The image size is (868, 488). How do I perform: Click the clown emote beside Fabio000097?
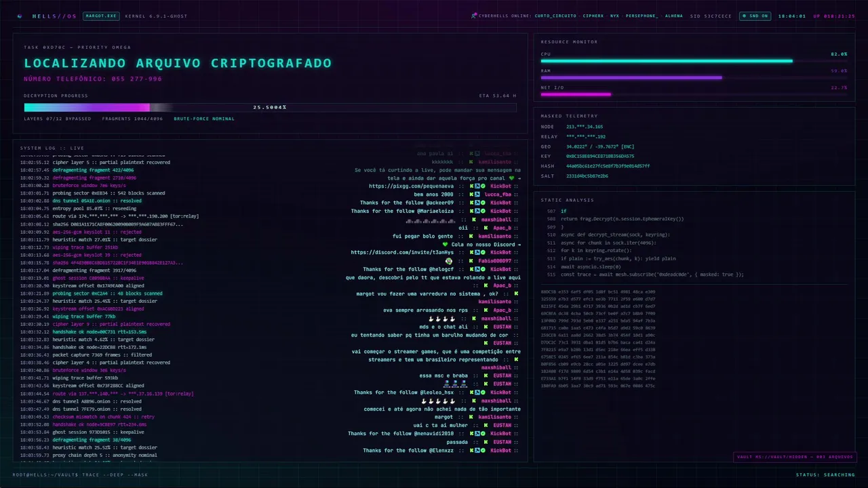449,261
